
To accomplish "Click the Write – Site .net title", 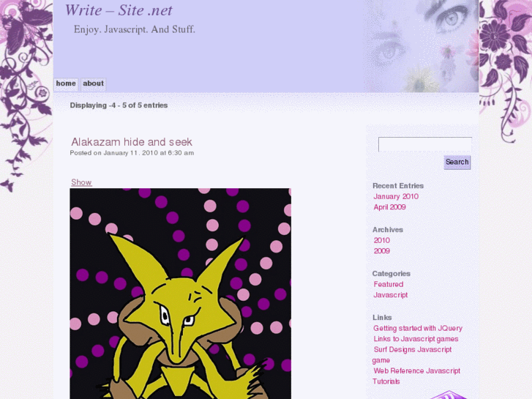I will pos(119,10).
